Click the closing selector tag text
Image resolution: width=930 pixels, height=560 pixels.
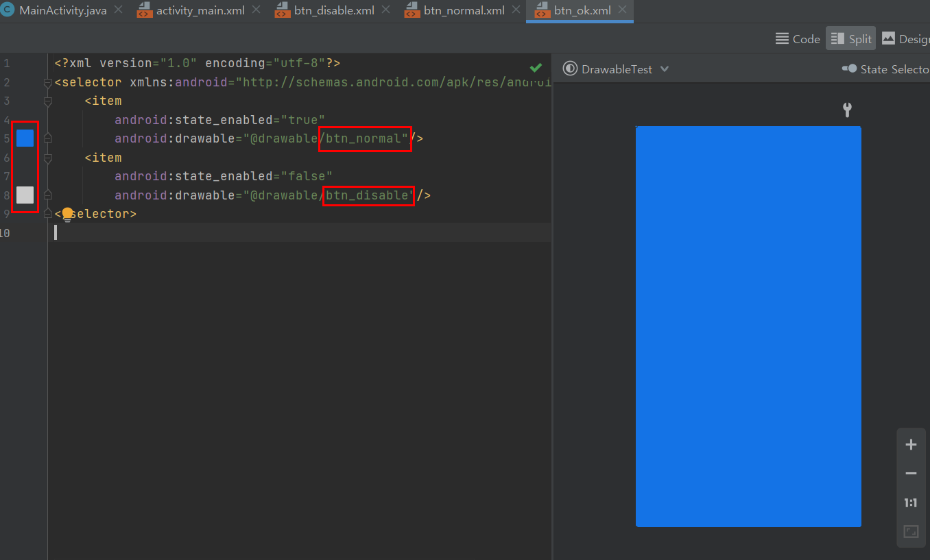pyautogui.click(x=96, y=214)
